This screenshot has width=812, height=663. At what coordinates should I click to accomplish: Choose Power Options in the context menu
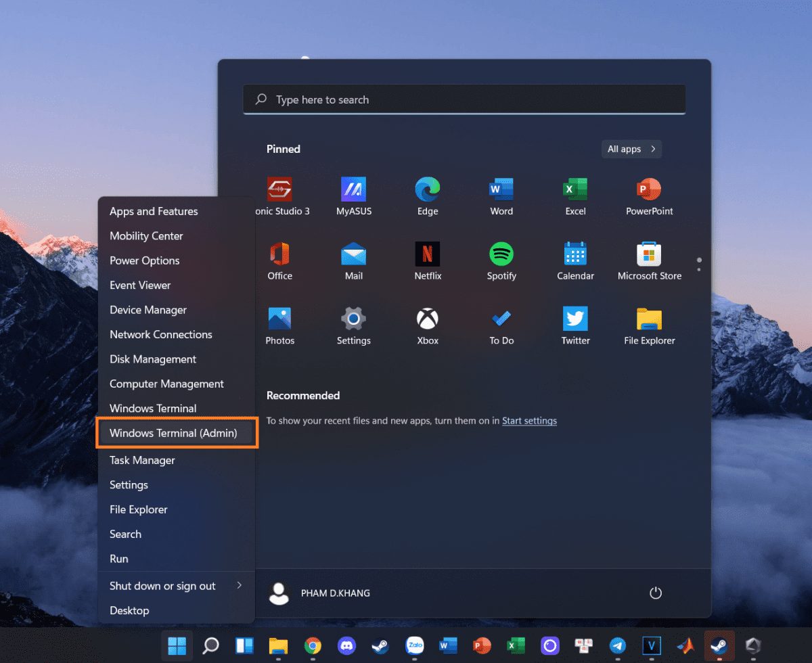177,260
